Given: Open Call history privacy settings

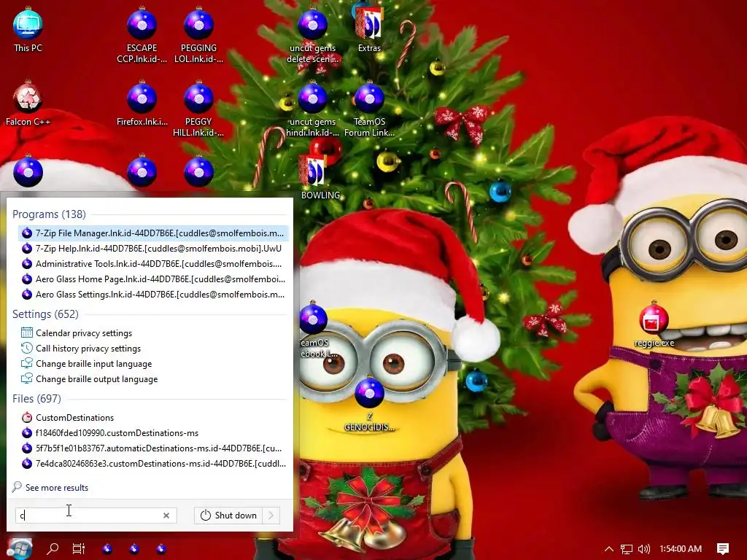Looking at the screenshot, I should click(153, 349).
